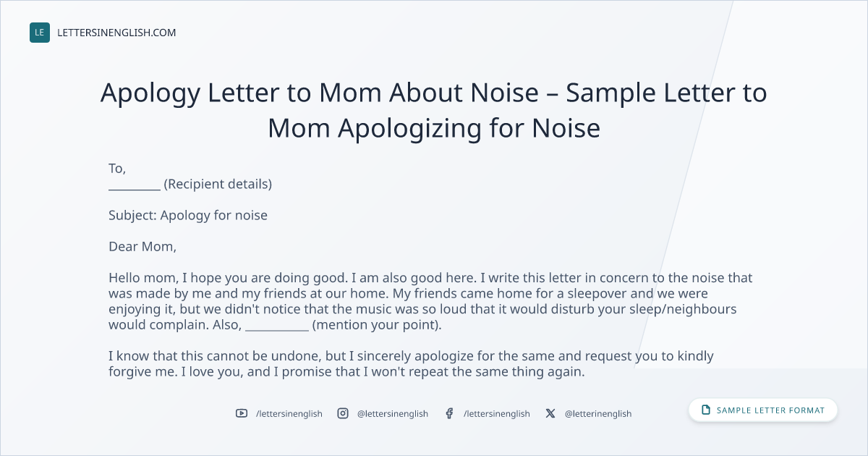Click the 'Dear Mom,' salutation
868x456 pixels.
point(142,247)
